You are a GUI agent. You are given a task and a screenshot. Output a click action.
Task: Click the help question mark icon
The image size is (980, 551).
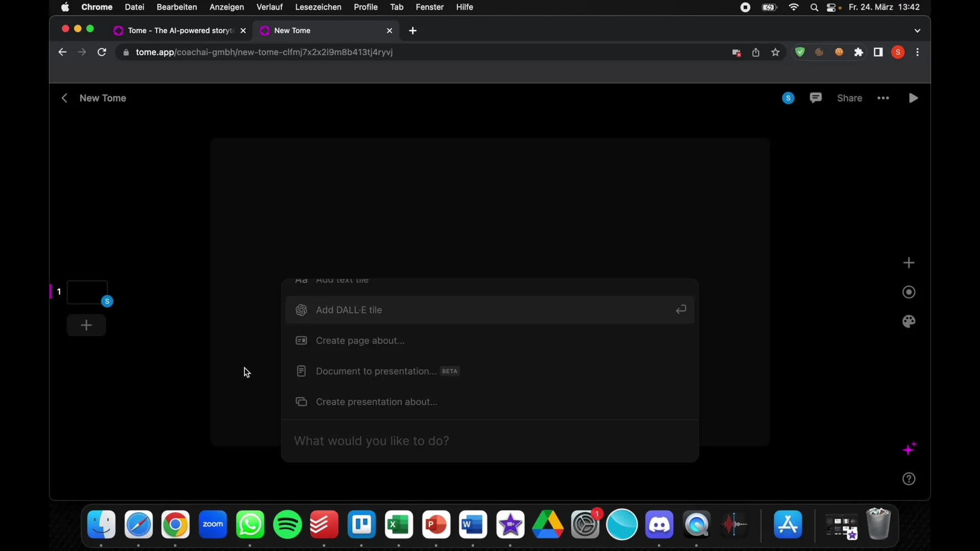pyautogui.click(x=909, y=479)
